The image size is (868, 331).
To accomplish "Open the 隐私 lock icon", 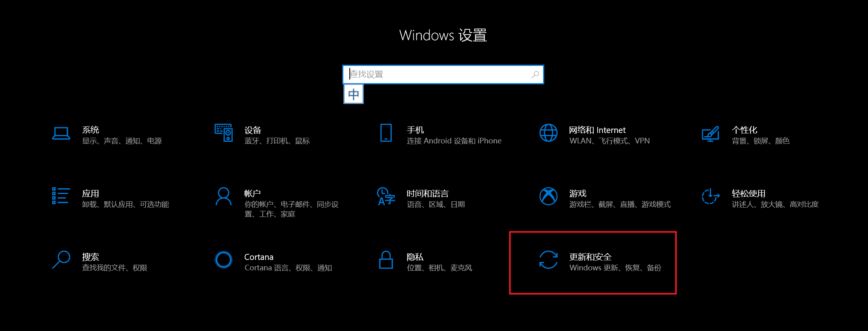I will point(386,259).
